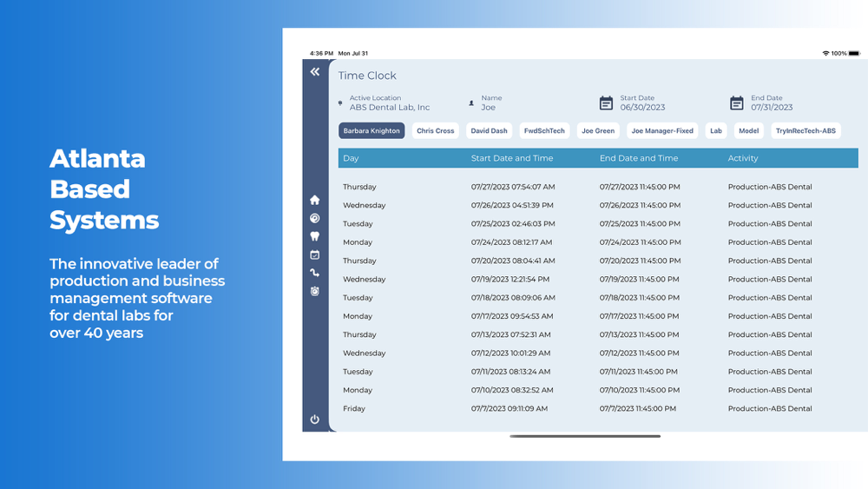Click start time 07/25/2023 02:46:03 PM
This screenshot has height=489, width=868.
point(513,224)
